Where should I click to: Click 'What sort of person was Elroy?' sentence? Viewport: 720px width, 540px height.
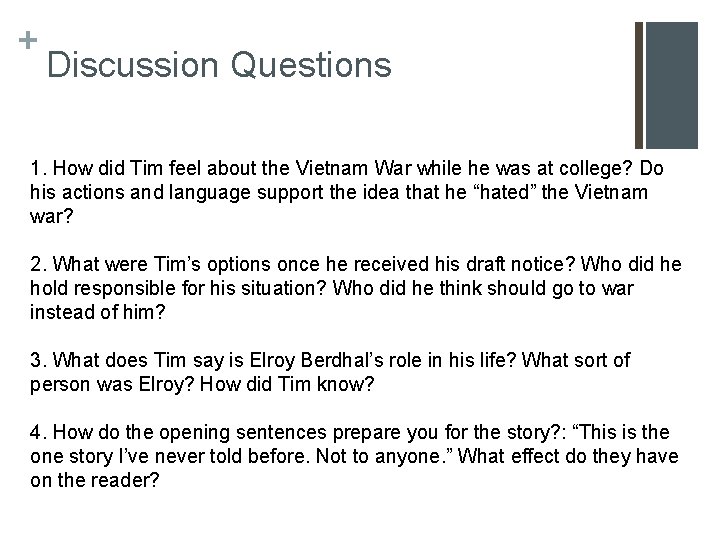pyautogui.click(x=330, y=372)
